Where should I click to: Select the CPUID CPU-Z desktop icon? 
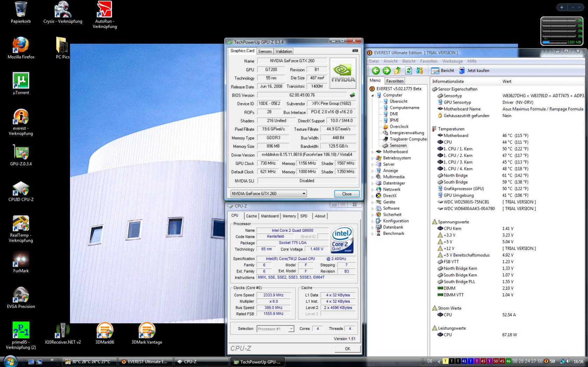pyautogui.click(x=21, y=191)
